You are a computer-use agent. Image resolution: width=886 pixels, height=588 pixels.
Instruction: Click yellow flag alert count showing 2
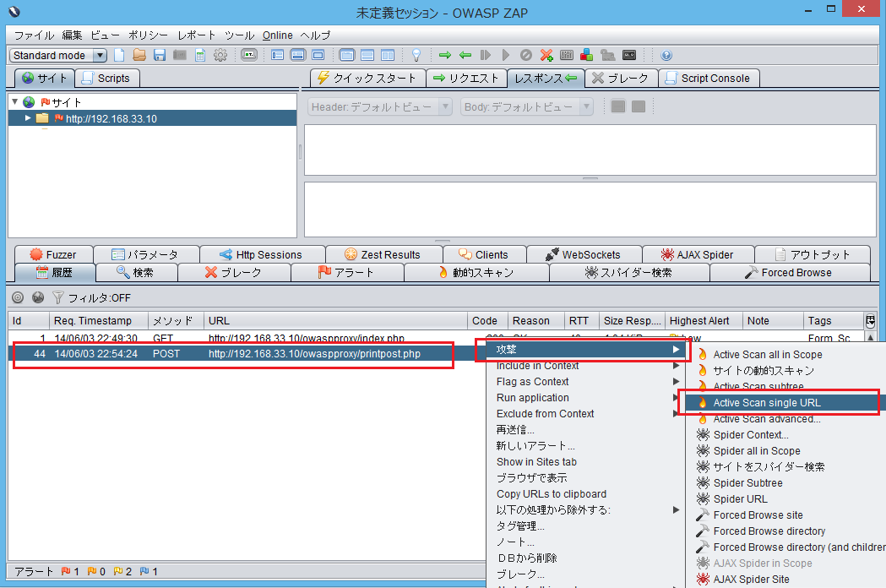[122, 572]
